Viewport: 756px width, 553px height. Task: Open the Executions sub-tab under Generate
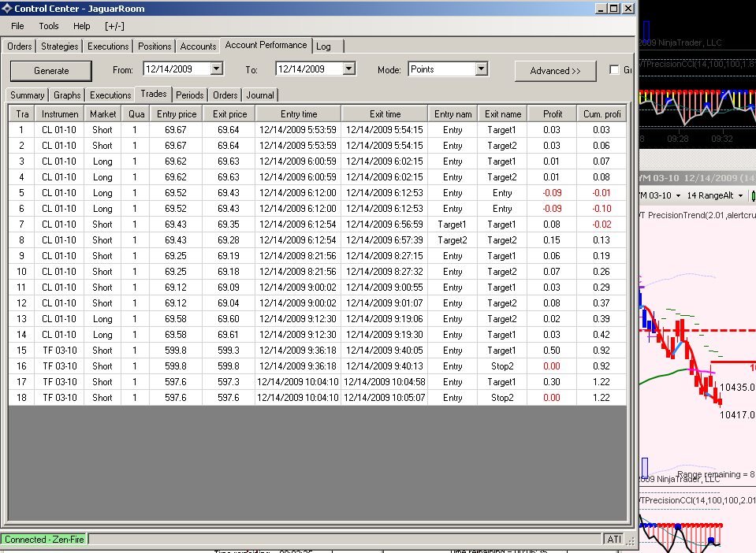[x=110, y=95]
